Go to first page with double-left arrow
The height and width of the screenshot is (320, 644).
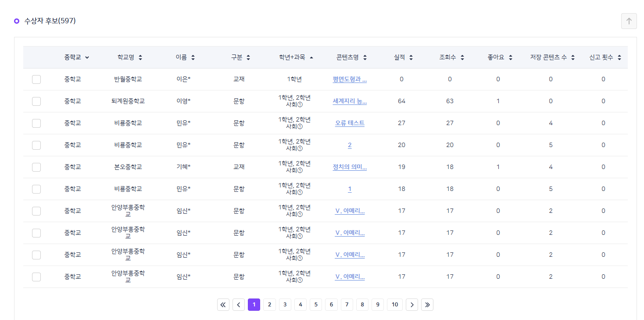coord(223,305)
